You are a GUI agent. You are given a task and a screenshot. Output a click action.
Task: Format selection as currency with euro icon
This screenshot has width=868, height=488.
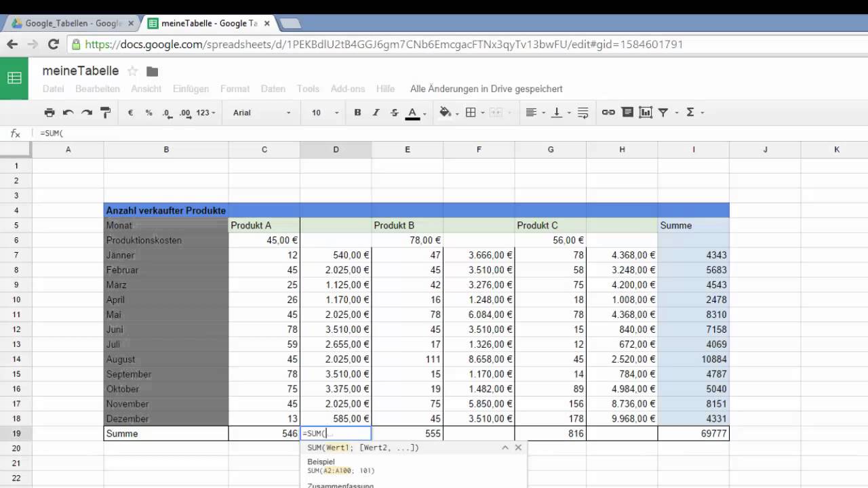click(x=130, y=113)
